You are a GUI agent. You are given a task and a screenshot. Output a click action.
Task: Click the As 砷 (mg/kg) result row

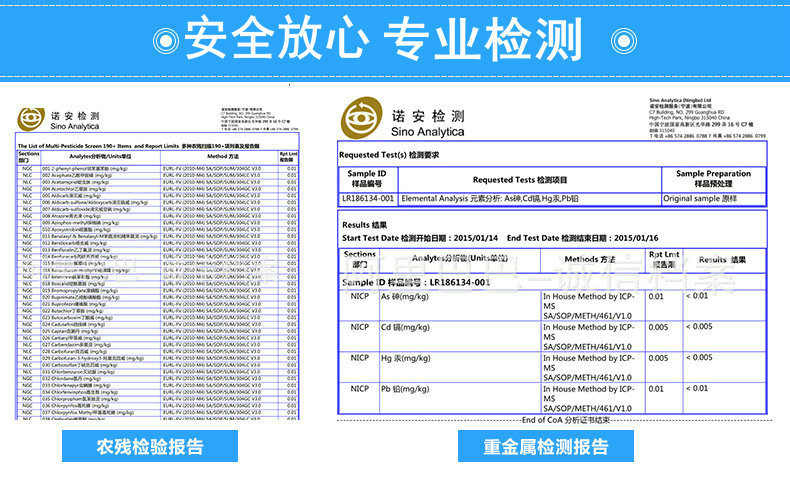[x=553, y=306]
